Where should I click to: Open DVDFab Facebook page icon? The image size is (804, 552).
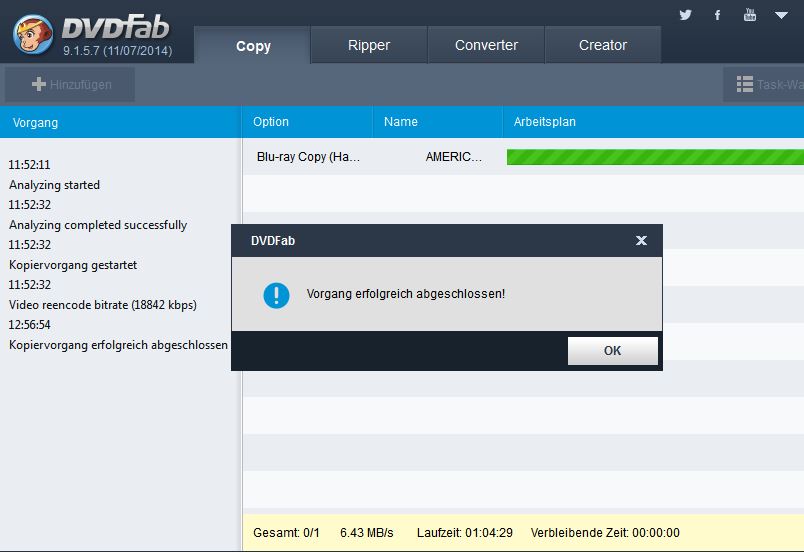click(717, 15)
